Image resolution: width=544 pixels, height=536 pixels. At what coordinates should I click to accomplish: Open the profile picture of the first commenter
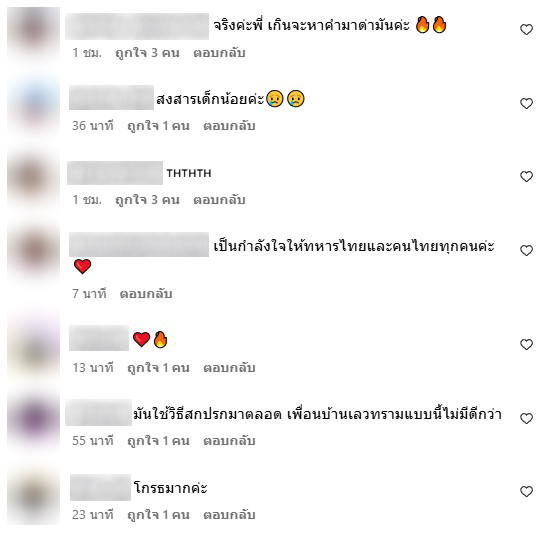point(33,34)
